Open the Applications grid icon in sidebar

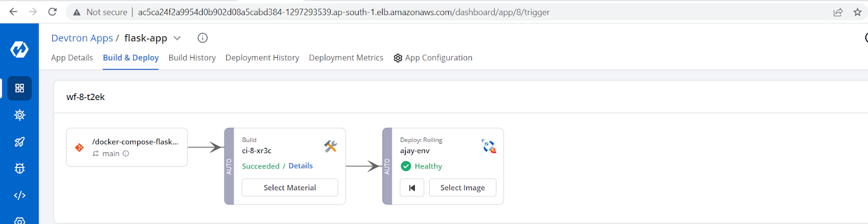pyautogui.click(x=20, y=88)
